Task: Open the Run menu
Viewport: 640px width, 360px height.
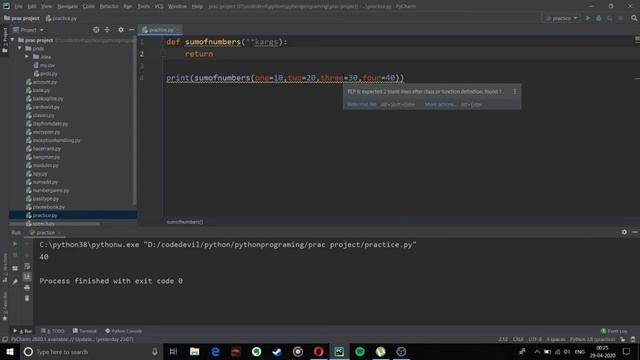Action: 128,6
